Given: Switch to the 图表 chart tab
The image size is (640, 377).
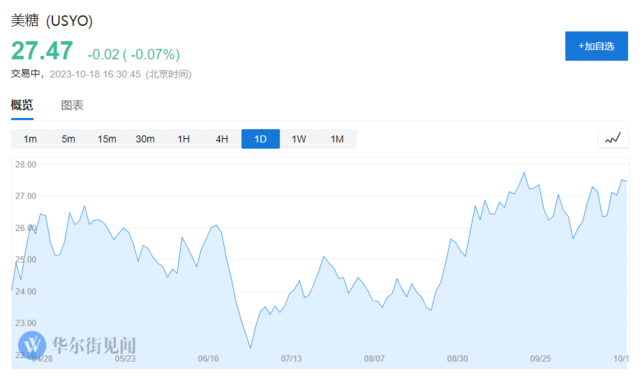Looking at the screenshot, I should click(72, 105).
